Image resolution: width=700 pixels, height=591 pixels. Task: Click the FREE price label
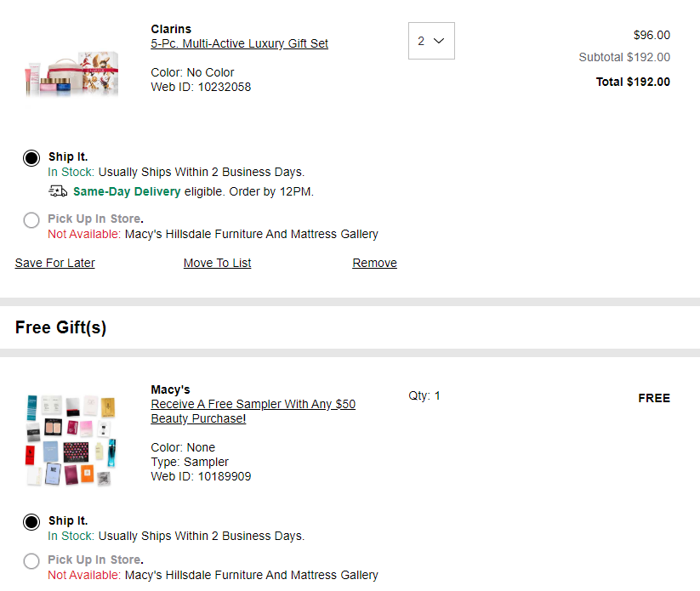click(654, 398)
